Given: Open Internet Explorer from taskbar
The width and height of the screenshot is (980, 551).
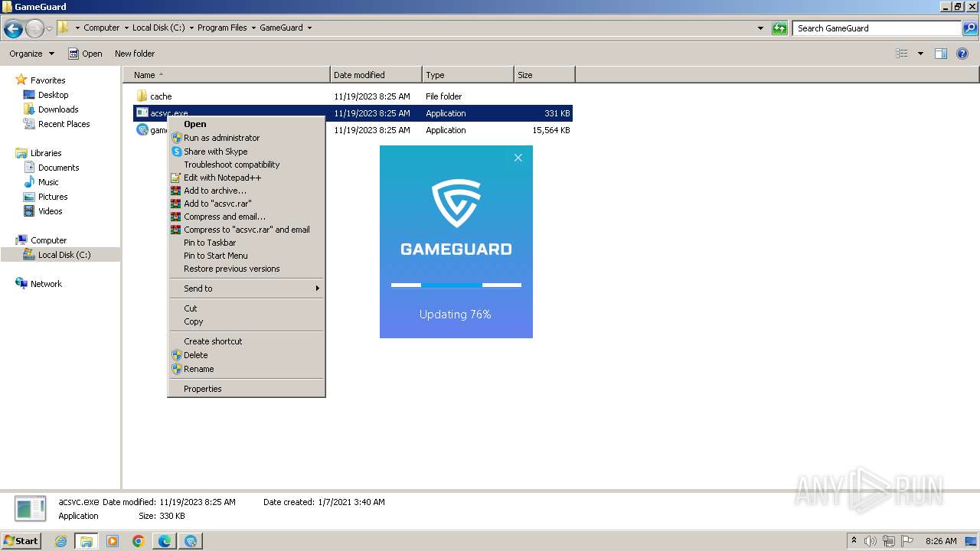Looking at the screenshot, I should [60, 541].
